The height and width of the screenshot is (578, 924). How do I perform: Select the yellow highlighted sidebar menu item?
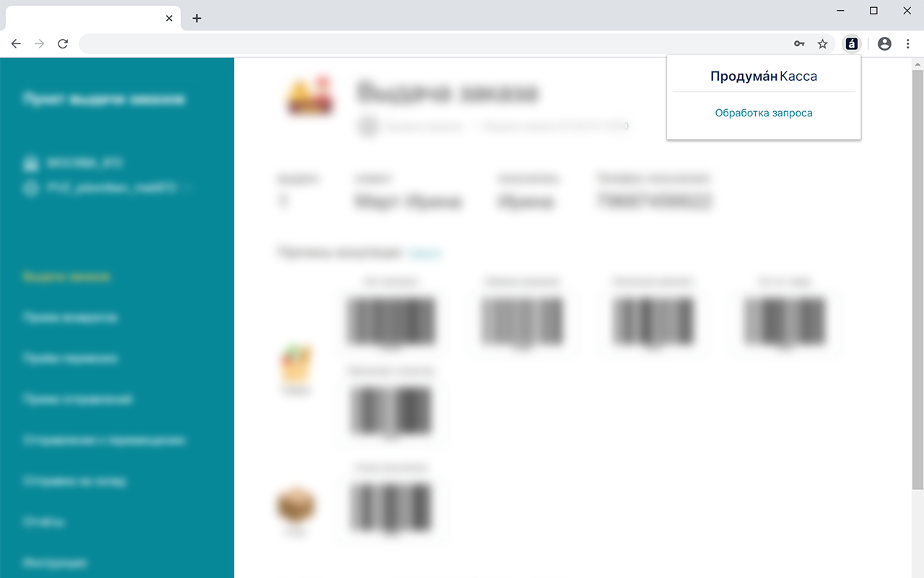pyautogui.click(x=66, y=277)
